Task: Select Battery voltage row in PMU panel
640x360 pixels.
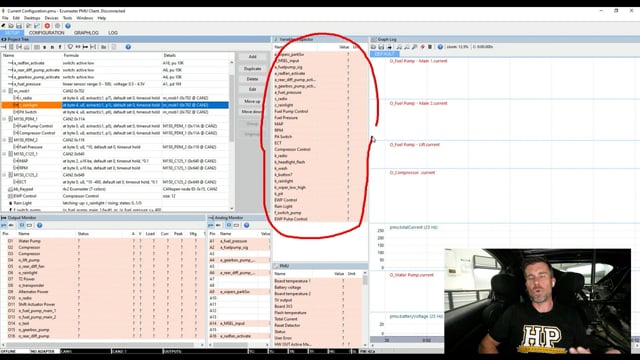Action: (x=318, y=287)
